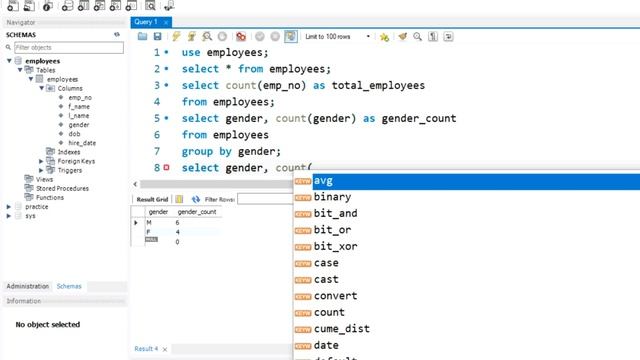Viewport: 640px width, 360px height.
Task: Collapse the employees table node
Action: click(x=31, y=79)
